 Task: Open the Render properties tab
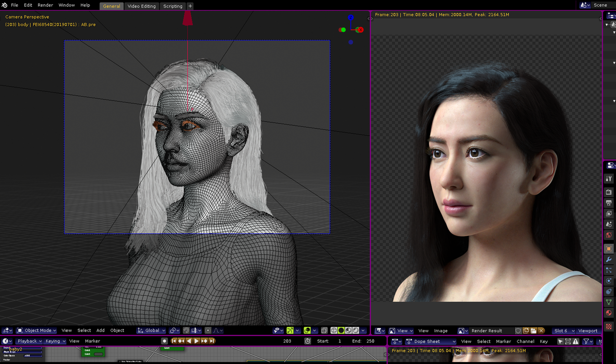click(x=609, y=192)
